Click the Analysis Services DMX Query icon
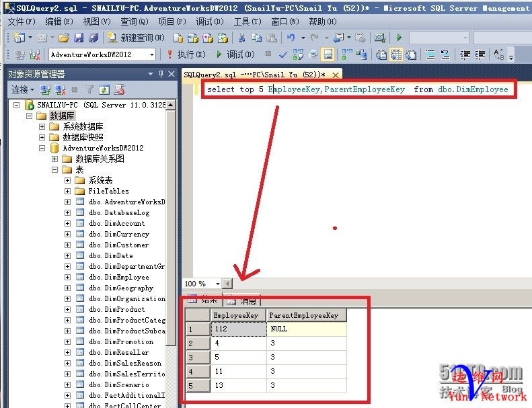Screen dimensions: 532x408 208,38
